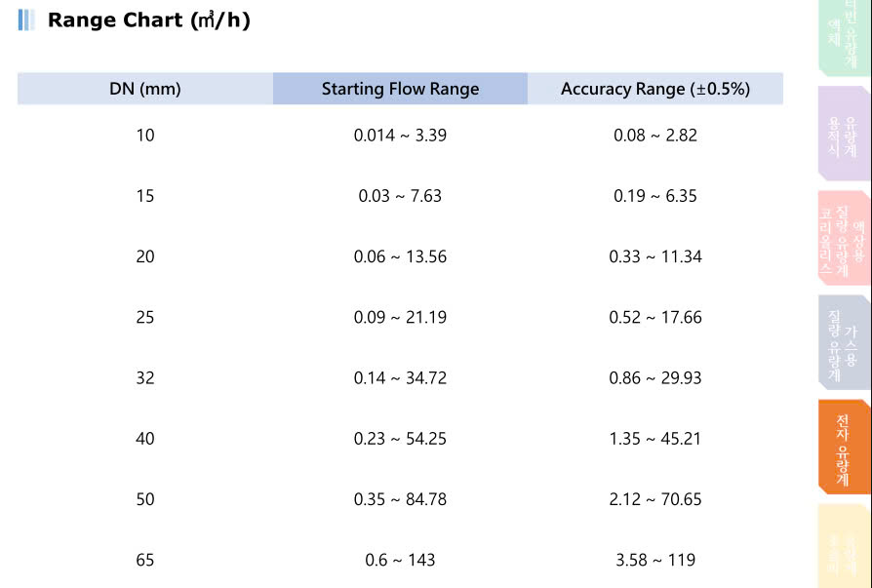Viewport: 872px width, 588px height.
Task: Click the Starting Flow Range column header
Action: coord(401,89)
